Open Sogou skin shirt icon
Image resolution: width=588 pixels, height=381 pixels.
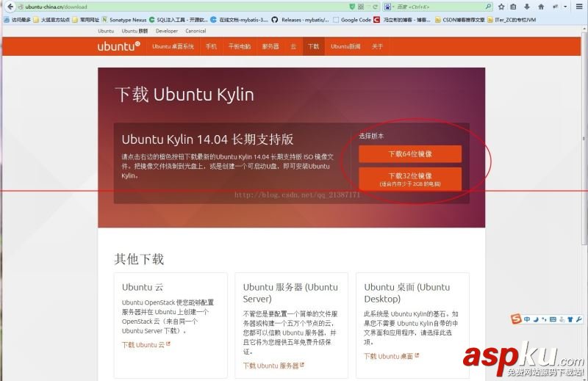click(x=570, y=319)
